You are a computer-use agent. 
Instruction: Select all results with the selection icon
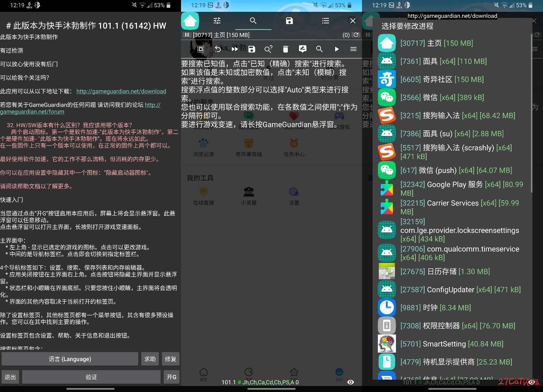tap(201, 49)
